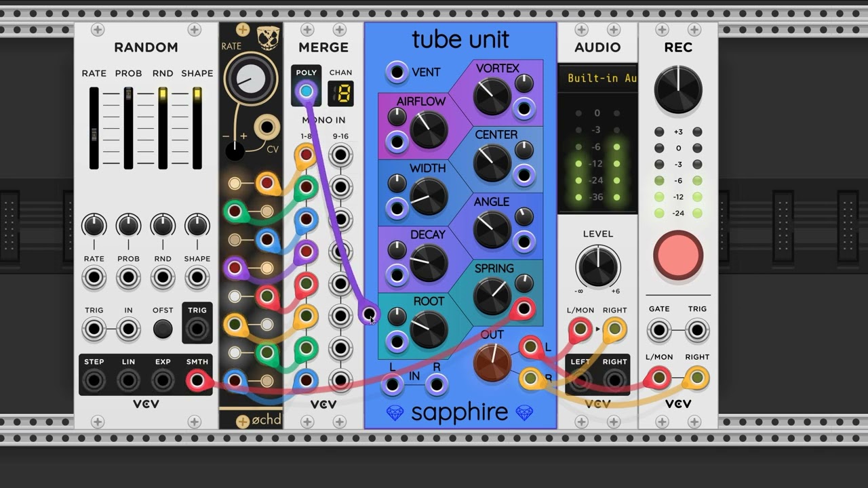The width and height of the screenshot is (868, 488).
Task: Click the EXP output jack on RANDOM
Action: click(163, 381)
